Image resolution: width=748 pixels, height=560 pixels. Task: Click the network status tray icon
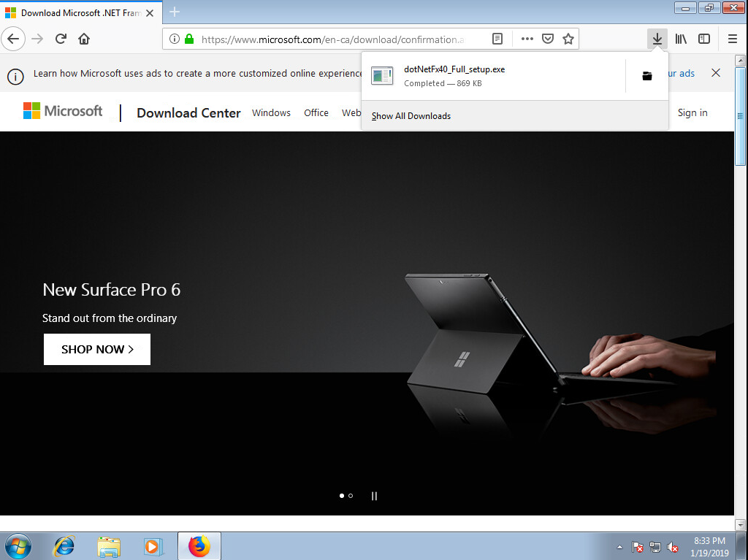[655, 547]
